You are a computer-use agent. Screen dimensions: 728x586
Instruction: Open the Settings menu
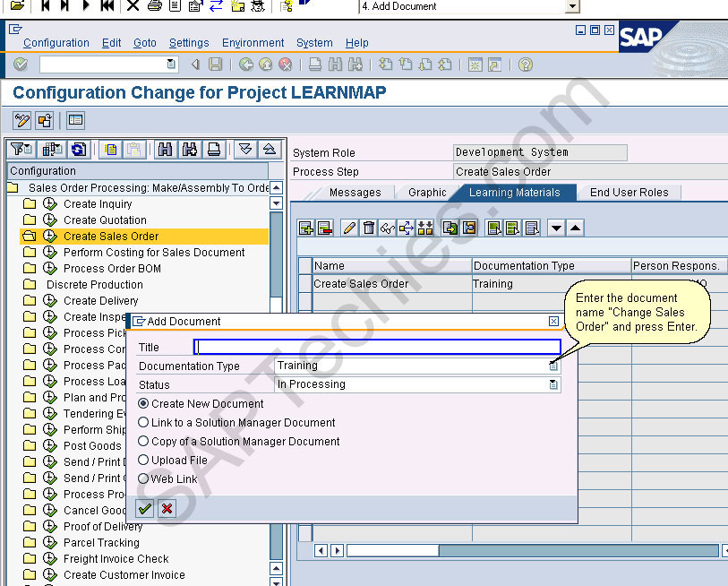tap(189, 43)
